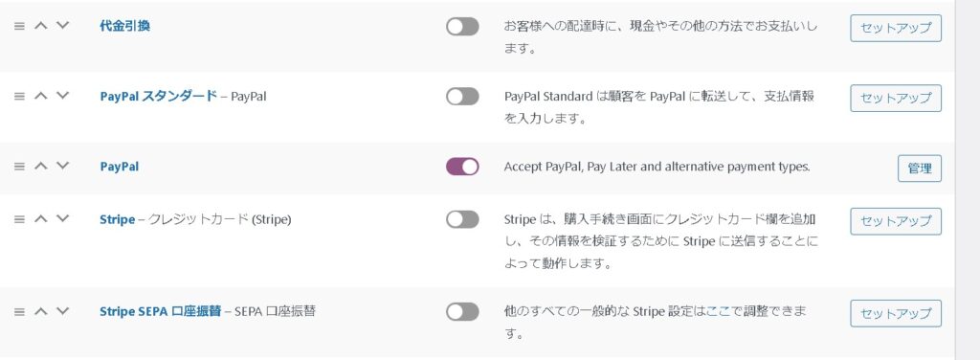Open the 代金引換 payment method link
Screen dimensions: 980x360
click(125, 26)
